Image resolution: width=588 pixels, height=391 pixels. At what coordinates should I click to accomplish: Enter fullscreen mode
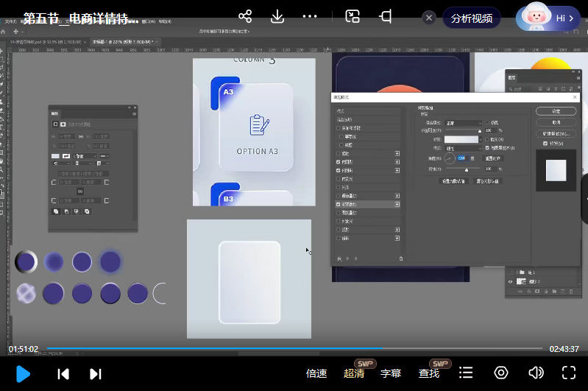[569, 373]
